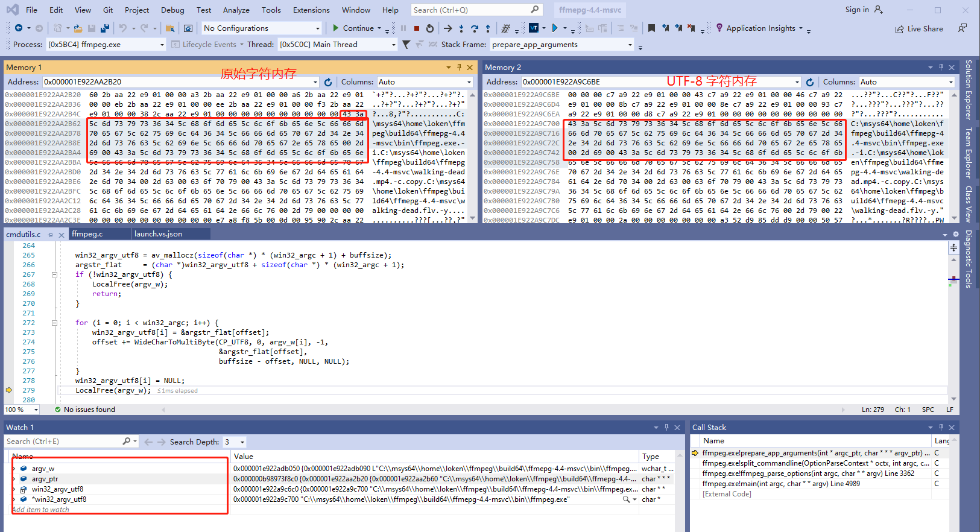Switch to the ffmpeg.c tab
The image size is (980, 532).
[87, 234]
